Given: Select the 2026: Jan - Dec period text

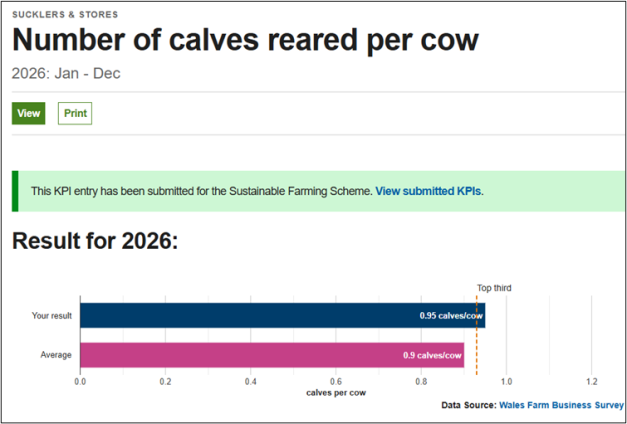Looking at the screenshot, I should (65, 73).
